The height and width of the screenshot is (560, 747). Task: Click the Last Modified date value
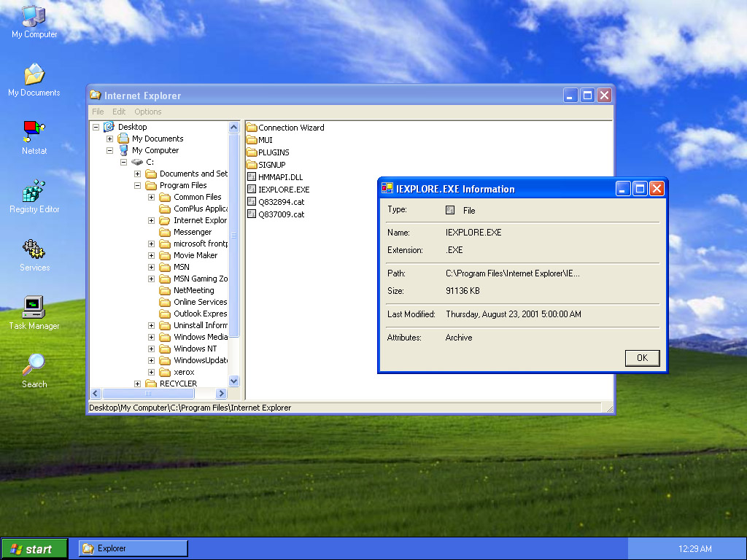pyautogui.click(x=514, y=314)
